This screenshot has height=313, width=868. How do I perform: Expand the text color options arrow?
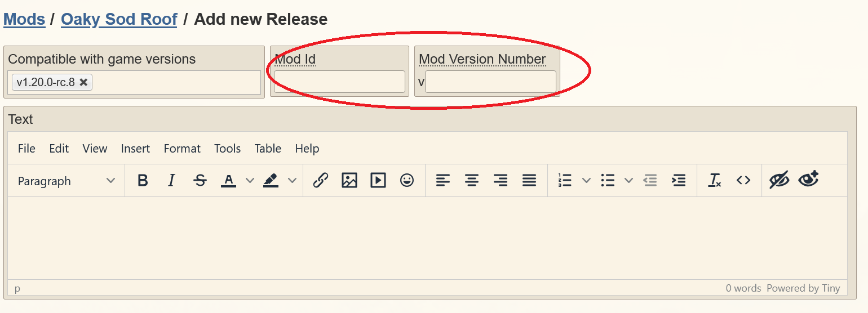[250, 181]
